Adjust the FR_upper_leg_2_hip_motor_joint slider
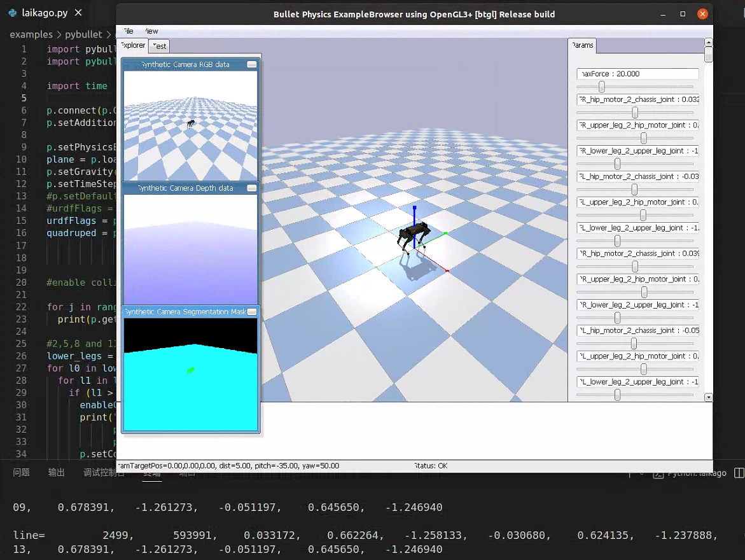The image size is (745, 560). coord(643,138)
